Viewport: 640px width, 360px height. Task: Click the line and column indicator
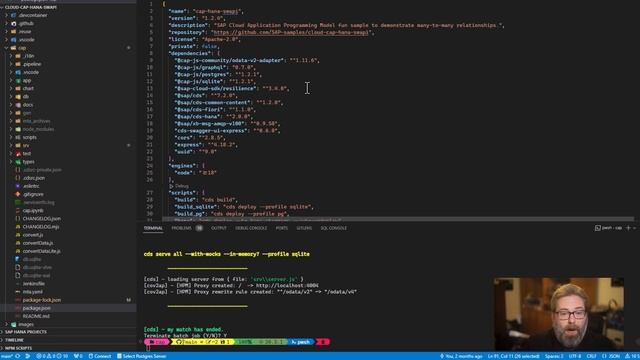point(513,356)
